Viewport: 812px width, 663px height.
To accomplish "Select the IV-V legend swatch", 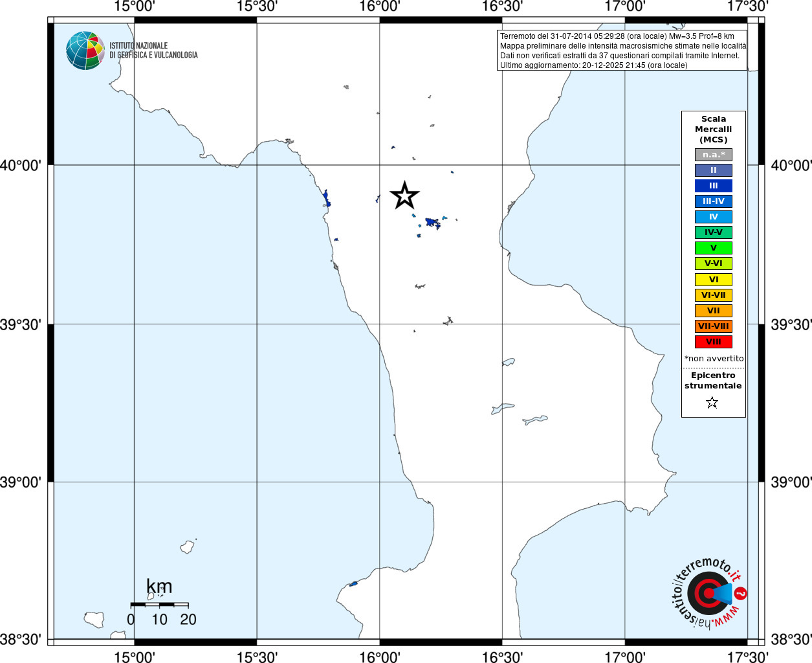I will pyautogui.click(x=714, y=232).
